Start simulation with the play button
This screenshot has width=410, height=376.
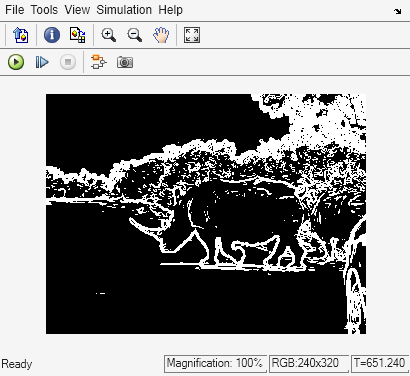(16, 62)
